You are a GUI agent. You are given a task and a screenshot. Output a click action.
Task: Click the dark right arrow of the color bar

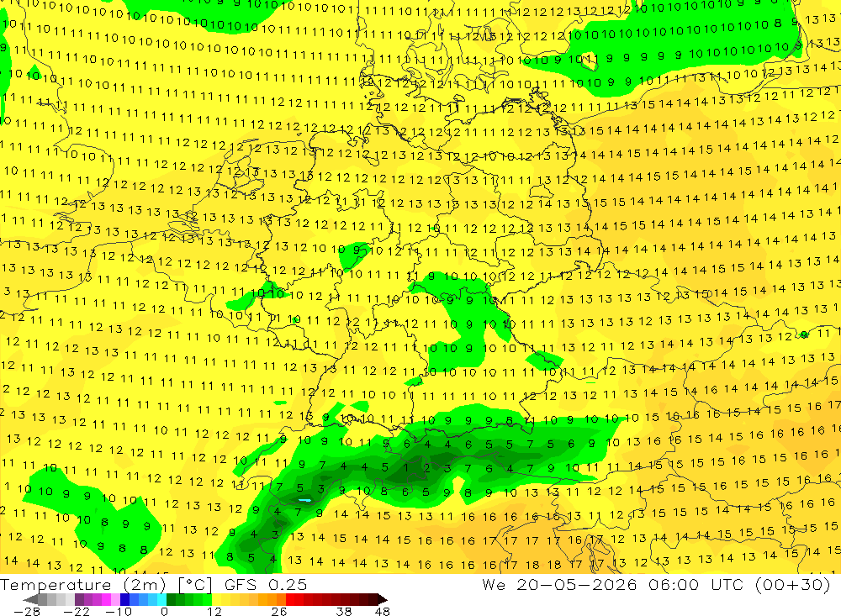[383, 600]
